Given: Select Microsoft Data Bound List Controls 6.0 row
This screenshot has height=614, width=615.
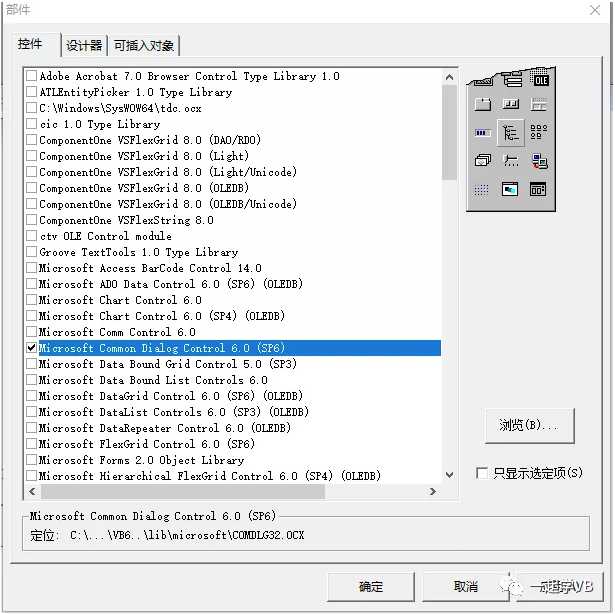Looking at the screenshot, I should click(233, 380).
